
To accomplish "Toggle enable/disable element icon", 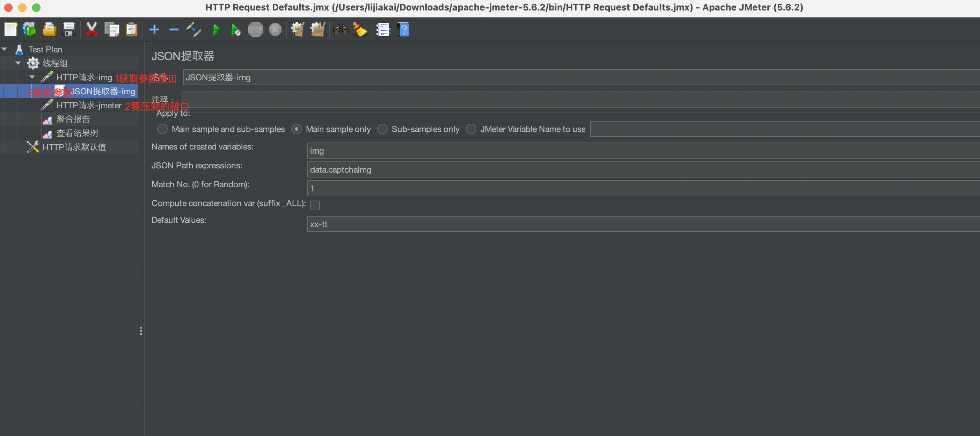I will pos(193,29).
